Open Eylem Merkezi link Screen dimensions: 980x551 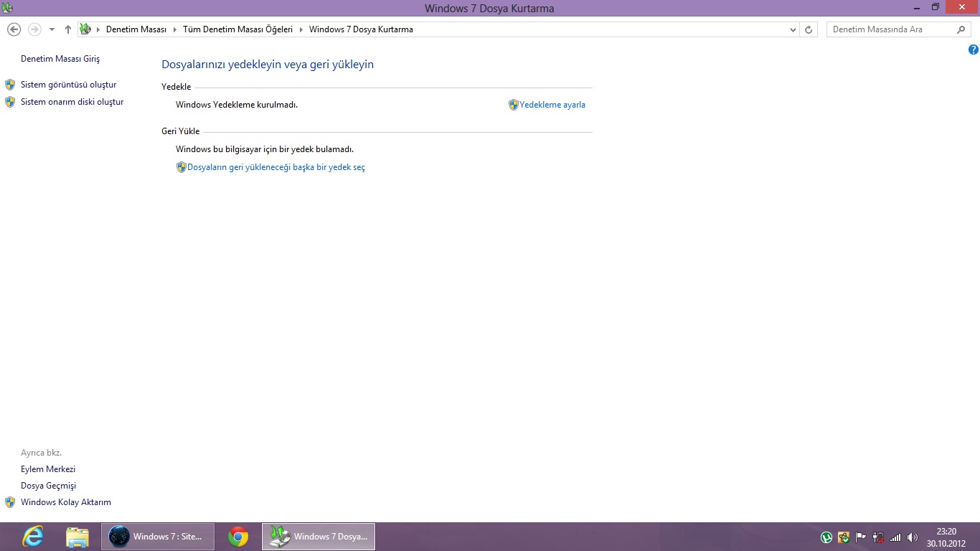pos(48,469)
